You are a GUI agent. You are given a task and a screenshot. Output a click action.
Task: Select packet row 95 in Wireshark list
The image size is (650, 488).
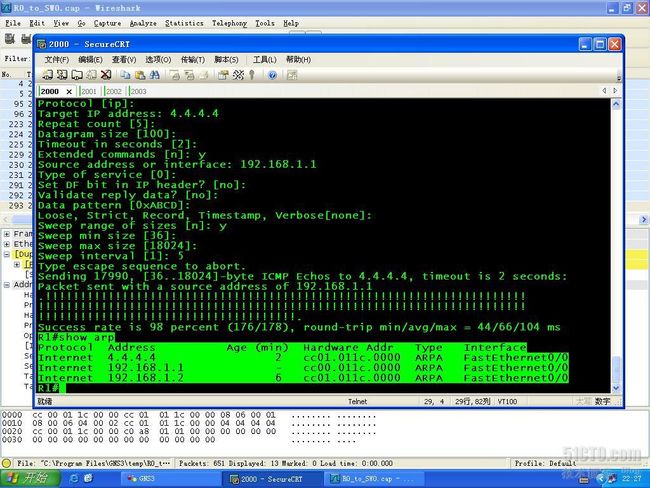pyautogui.click(x=17, y=104)
